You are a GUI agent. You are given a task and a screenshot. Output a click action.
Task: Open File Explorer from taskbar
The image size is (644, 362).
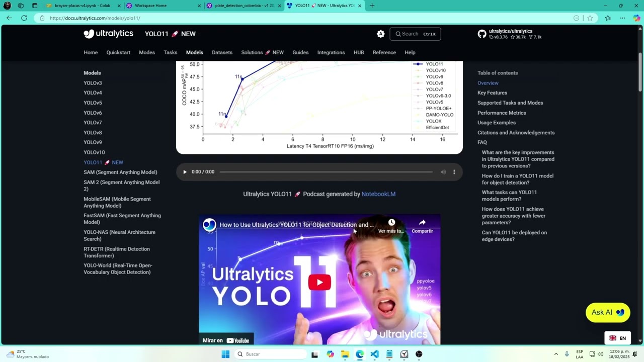tap(345, 354)
